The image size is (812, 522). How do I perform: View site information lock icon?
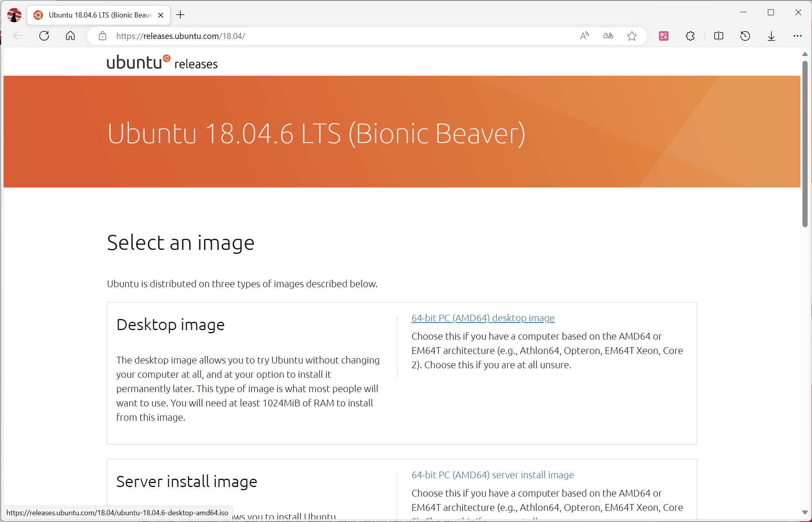click(103, 36)
